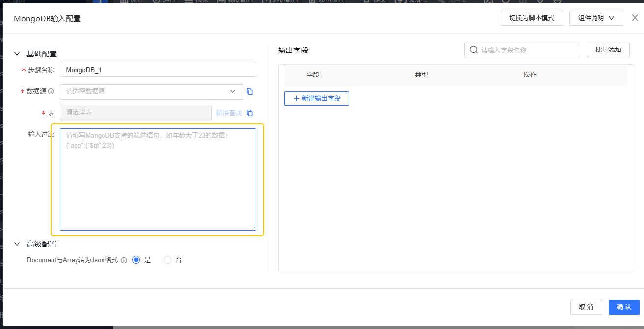644x329 pixels.
Task: Click the copy icon beside 精准查找
Action: click(x=250, y=113)
